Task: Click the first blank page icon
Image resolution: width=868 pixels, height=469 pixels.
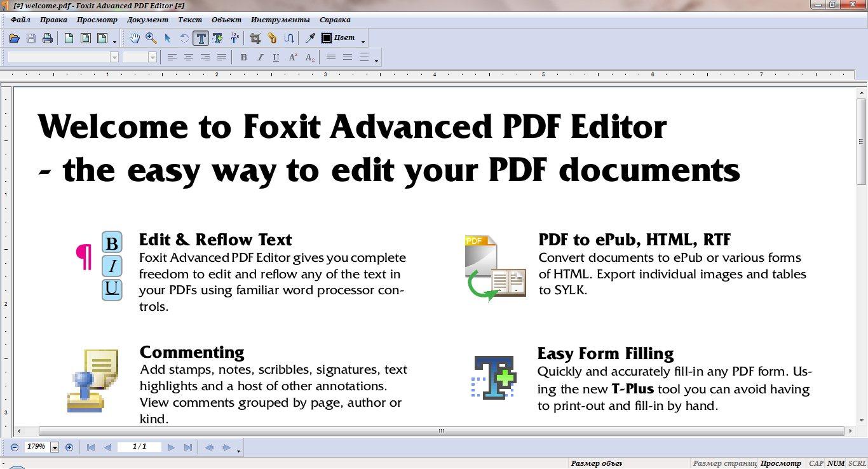Action: [x=69, y=39]
